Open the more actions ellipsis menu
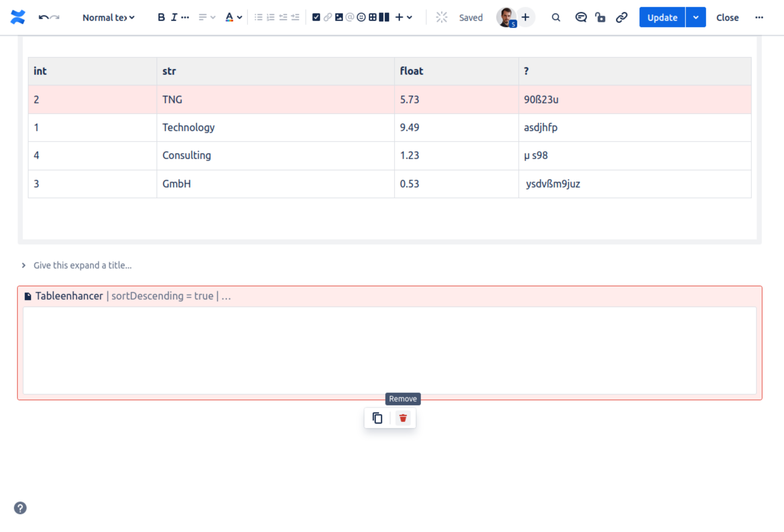This screenshot has height=532, width=784. pyautogui.click(x=759, y=17)
